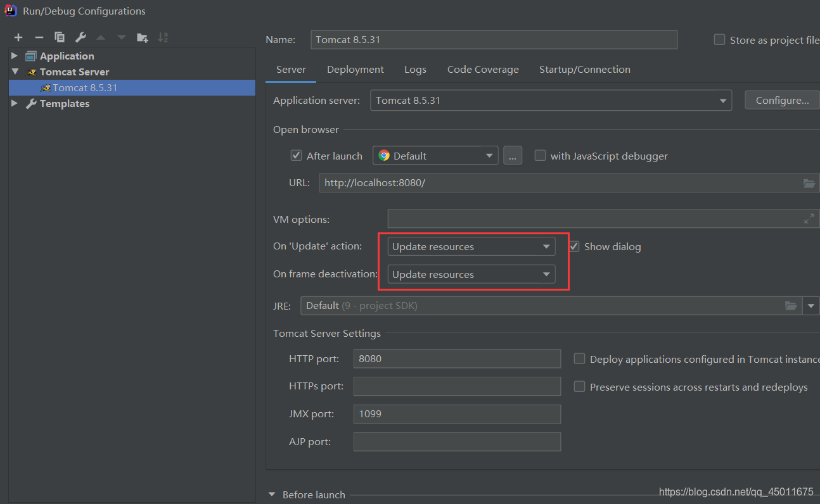Open the Logs tab
Viewport: 820px width, 504px height.
click(x=415, y=70)
